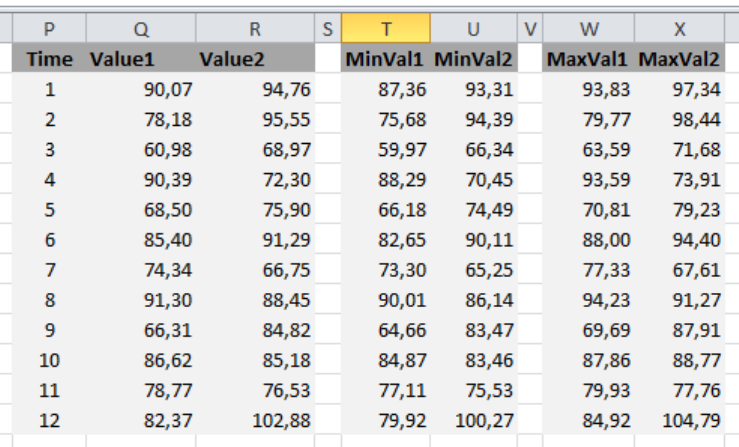Image resolution: width=739 pixels, height=447 pixels.
Task: Select the MaxVal2 header cell
Action: pyautogui.click(x=680, y=58)
